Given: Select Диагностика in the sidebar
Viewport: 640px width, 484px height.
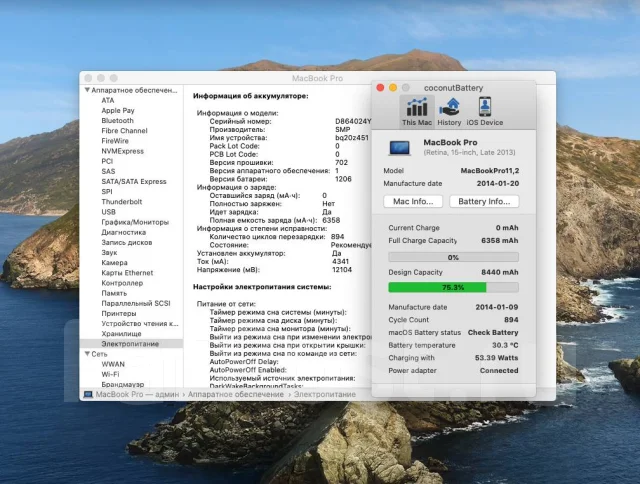Looking at the screenshot, I should point(123,232).
